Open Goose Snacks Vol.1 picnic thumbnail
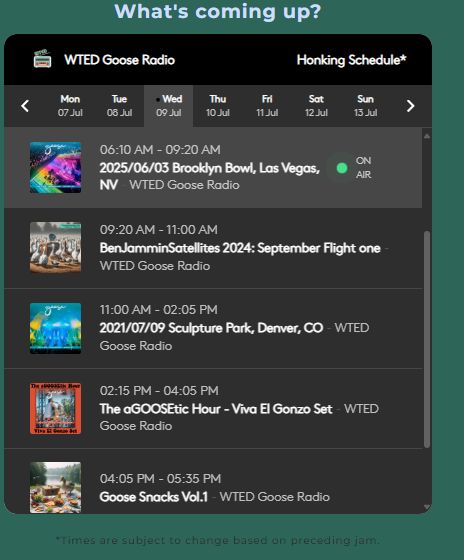The height and width of the screenshot is (560, 464). point(55,488)
